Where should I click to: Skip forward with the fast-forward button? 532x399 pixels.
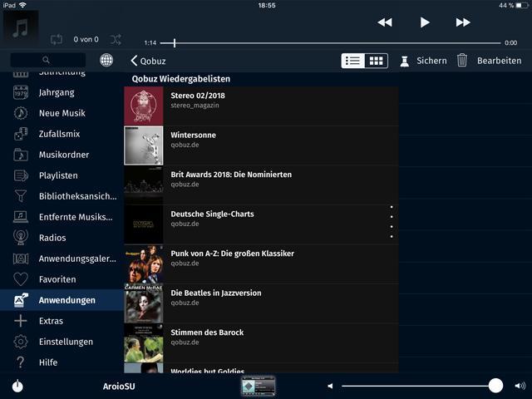[x=463, y=22]
